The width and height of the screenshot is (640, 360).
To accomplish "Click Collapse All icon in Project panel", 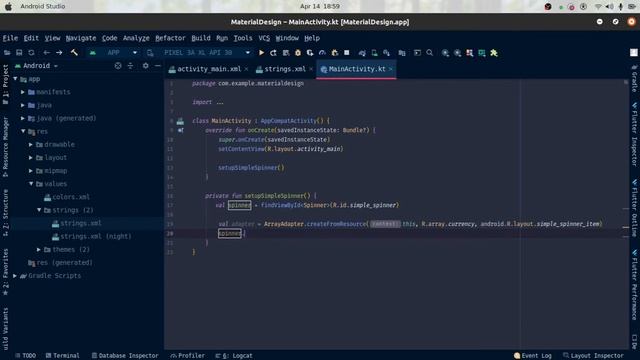I will coord(130,66).
